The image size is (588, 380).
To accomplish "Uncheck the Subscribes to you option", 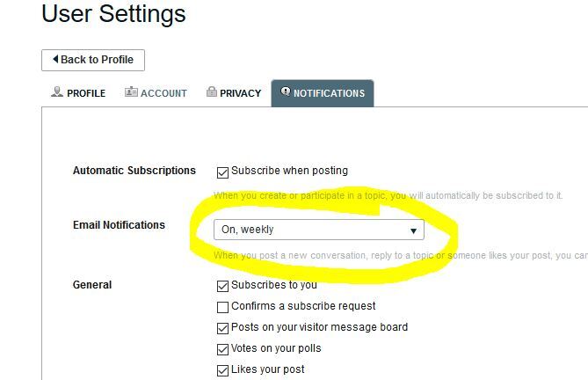I will pos(222,286).
